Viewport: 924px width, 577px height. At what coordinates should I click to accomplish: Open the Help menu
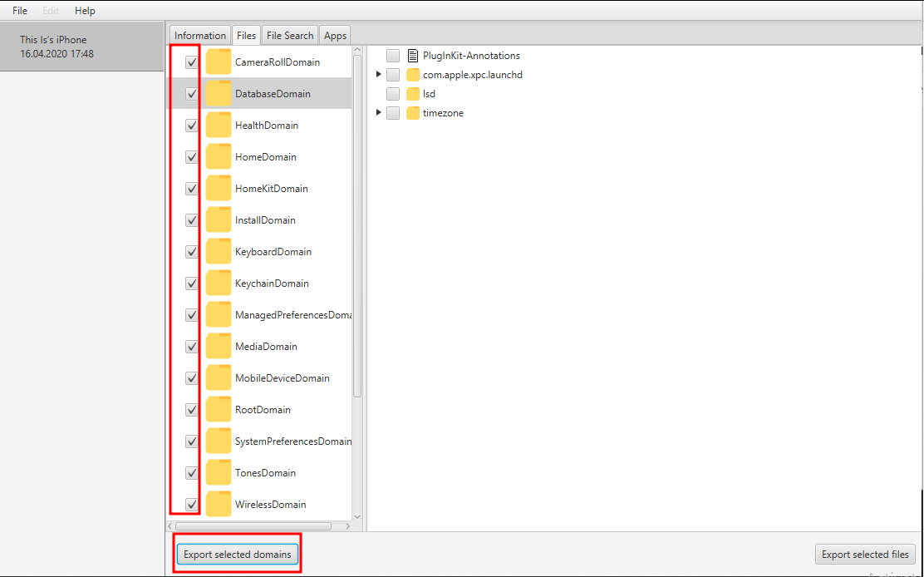(85, 11)
